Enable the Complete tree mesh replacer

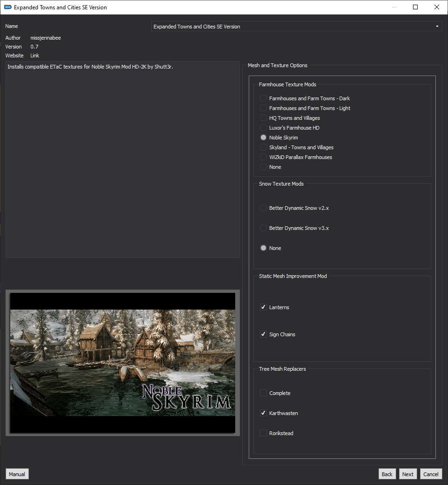click(x=263, y=393)
